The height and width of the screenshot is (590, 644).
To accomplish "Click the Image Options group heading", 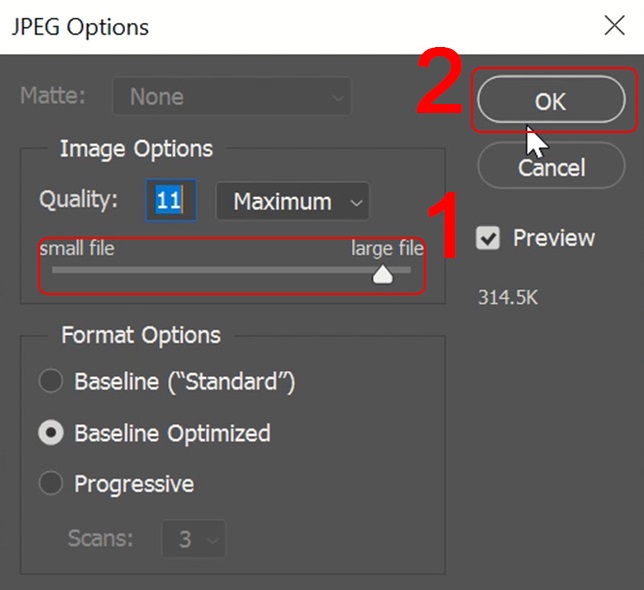I will [x=136, y=149].
